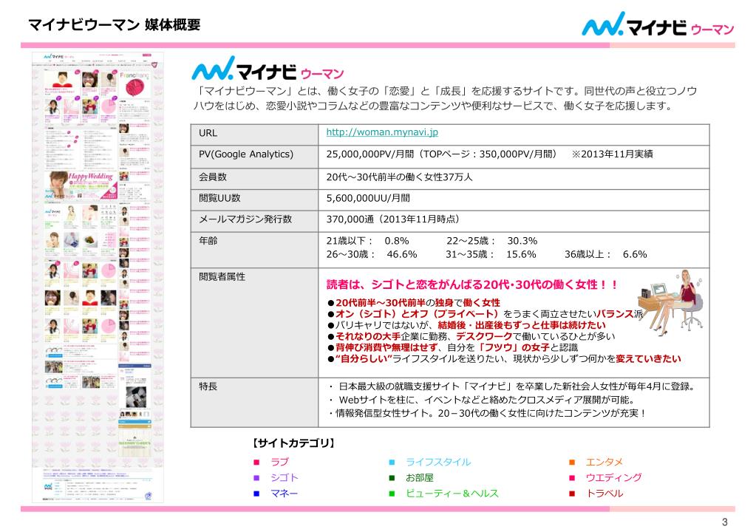This screenshot has width=756, height=532.
Task: Select the エンタメ category label
Action: pyautogui.click(x=605, y=462)
